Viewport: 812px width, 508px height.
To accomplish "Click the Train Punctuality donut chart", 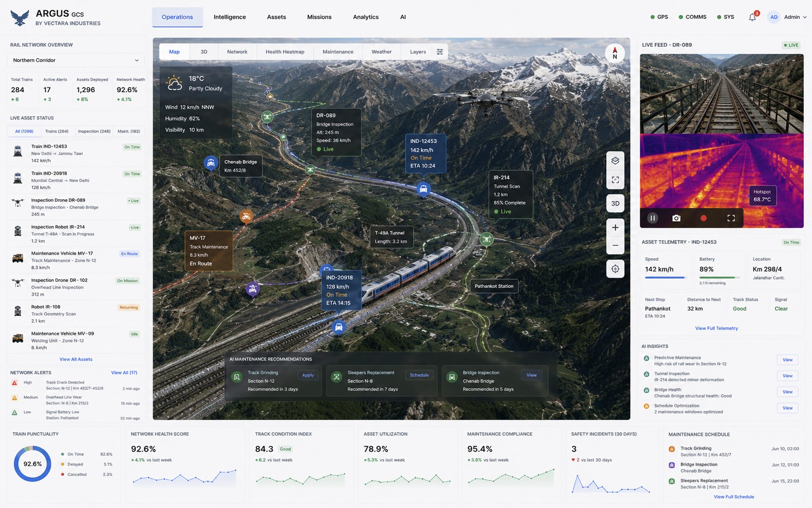I will coord(32,464).
